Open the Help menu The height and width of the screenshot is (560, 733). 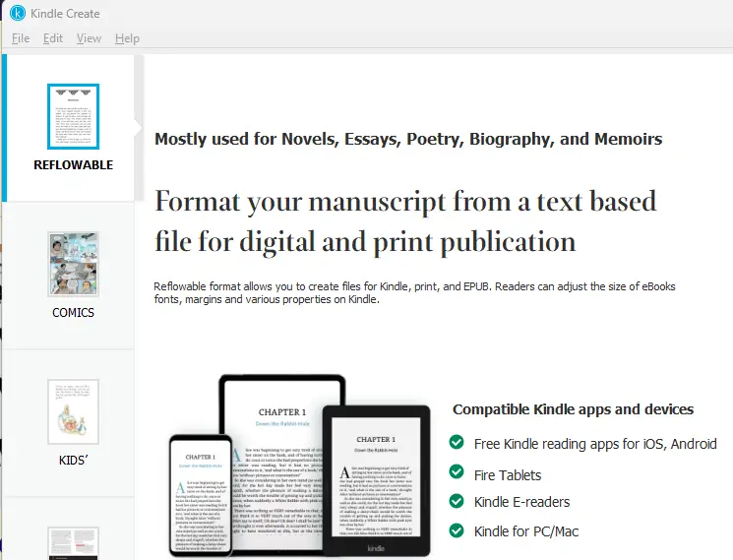pos(127,38)
